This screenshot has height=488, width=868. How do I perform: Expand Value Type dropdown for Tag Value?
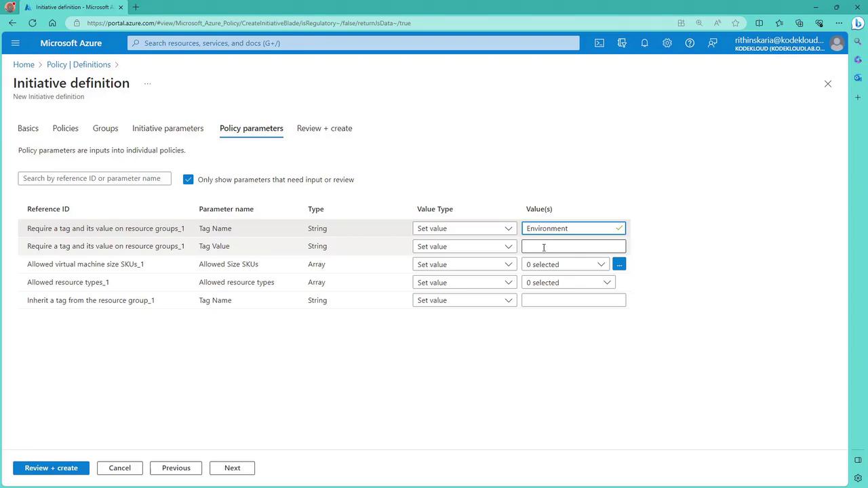[465, 247]
